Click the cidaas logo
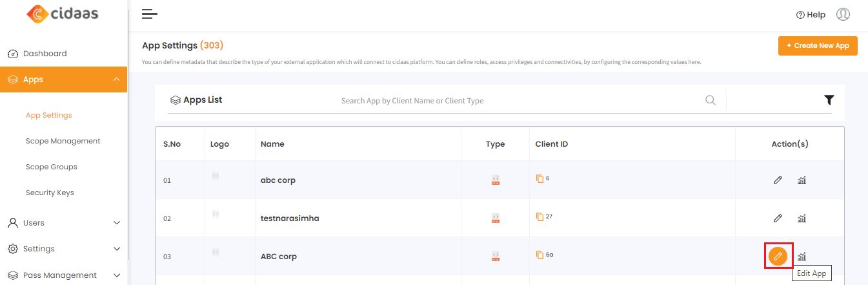Viewport: 868px width, 285px height. 63,14
